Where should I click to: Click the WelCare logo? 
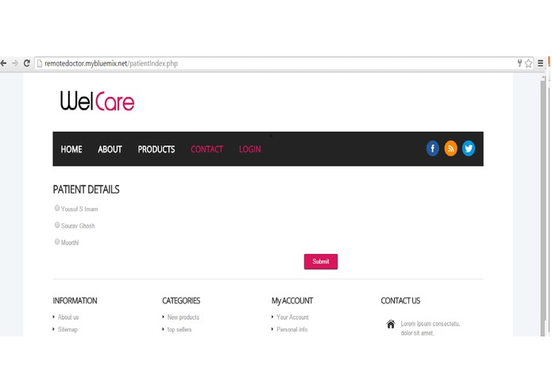pos(97,101)
